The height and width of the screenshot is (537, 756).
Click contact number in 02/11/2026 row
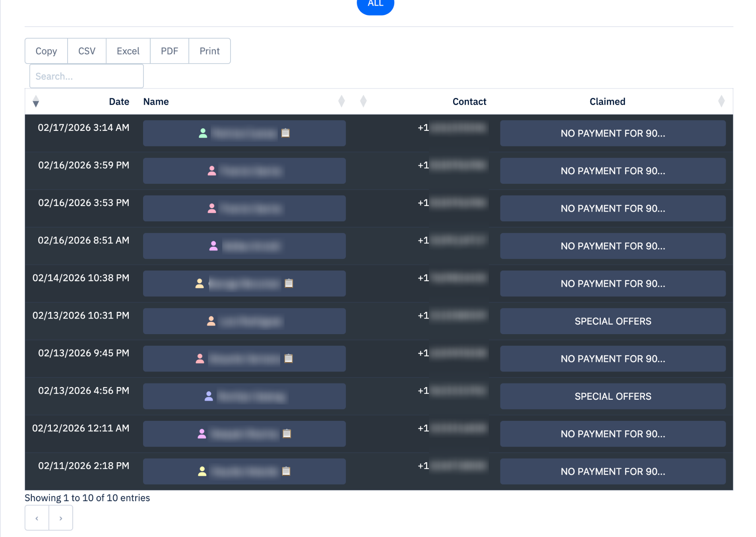[x=452, y=466]
